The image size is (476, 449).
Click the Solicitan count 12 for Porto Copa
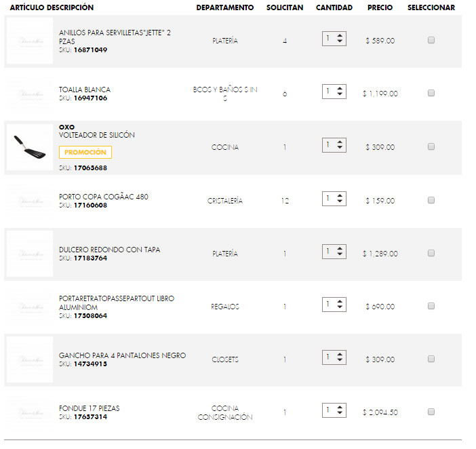click(x=285, y=201)
